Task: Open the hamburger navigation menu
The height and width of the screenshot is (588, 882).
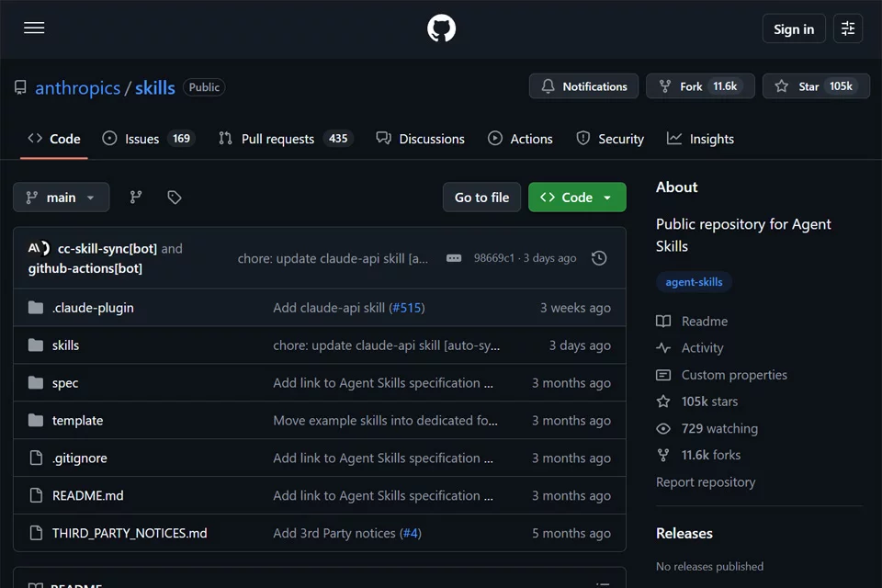Action: [x=34, y=28]
